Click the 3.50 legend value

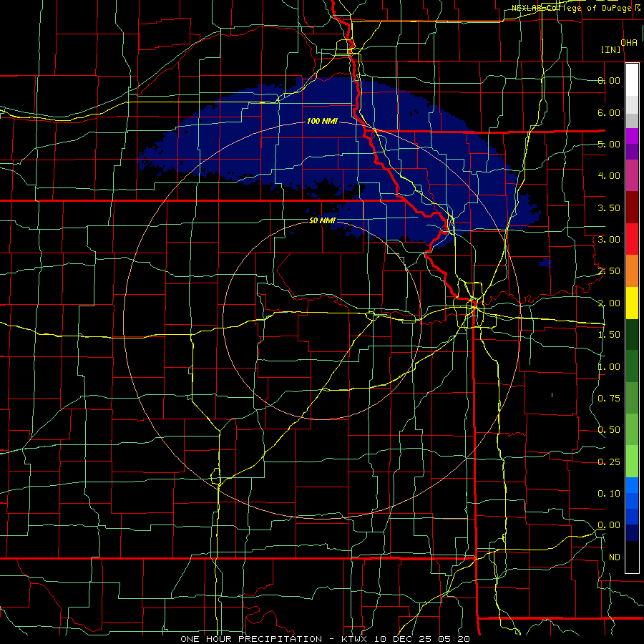(609, 208)
